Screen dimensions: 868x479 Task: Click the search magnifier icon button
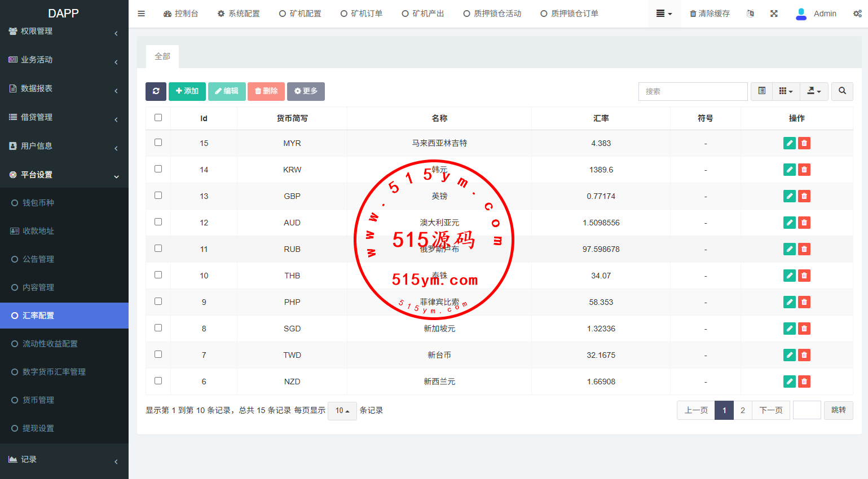tap(842, 91)
